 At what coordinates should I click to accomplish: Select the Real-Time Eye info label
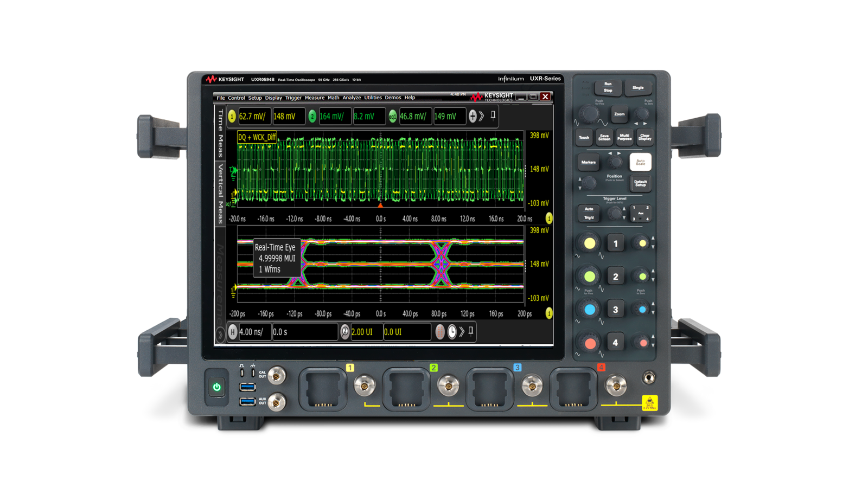point(277,259)
